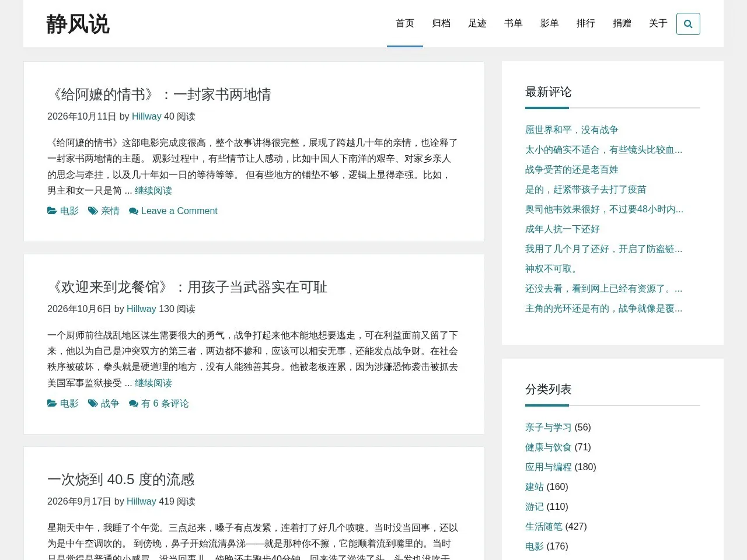Open recent comment 主角的光环还是有的

pos(603,309)
